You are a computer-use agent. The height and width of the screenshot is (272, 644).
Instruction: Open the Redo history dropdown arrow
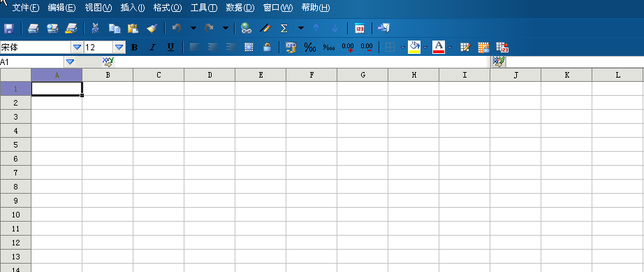point(226,29)
